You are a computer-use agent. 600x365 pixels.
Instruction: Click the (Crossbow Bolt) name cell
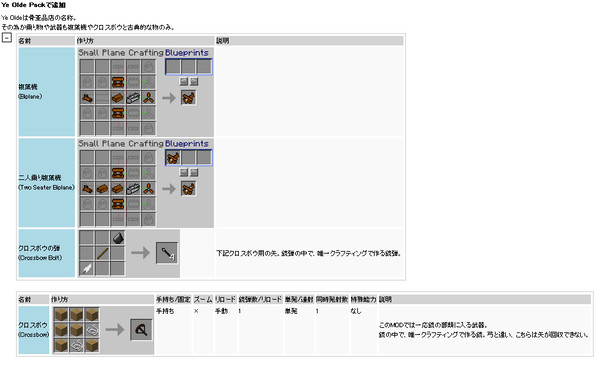[47, 253]
